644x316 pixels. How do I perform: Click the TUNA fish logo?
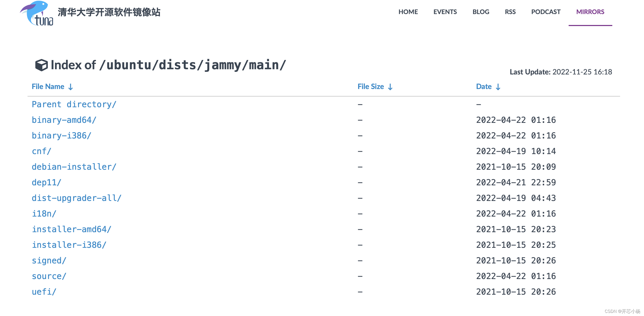(x=37, y=13)
